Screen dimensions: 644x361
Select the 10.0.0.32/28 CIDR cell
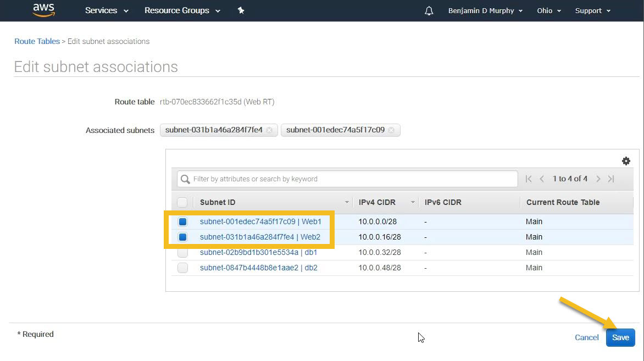[x=380, y=253]
